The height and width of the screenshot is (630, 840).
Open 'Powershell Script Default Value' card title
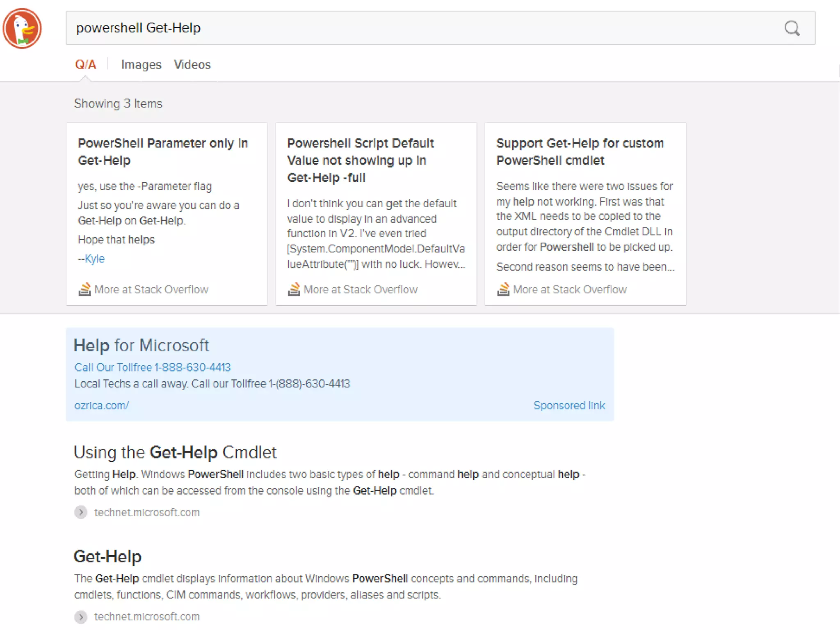360,160
